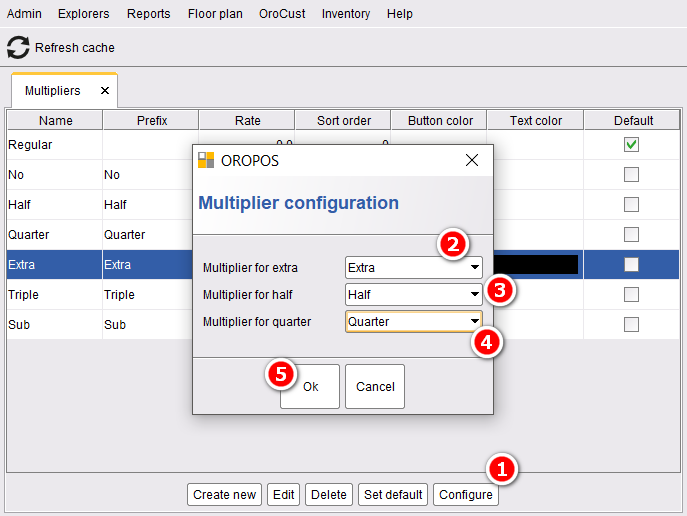Click the Configure button
The height and width of the screenshot is (516, 687).
click(x=466, y=495)
